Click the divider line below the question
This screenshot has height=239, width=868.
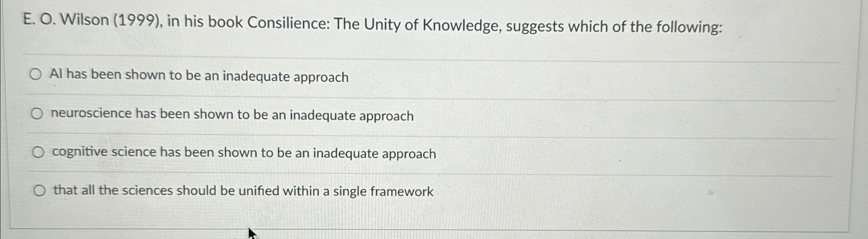click(435, 54)
